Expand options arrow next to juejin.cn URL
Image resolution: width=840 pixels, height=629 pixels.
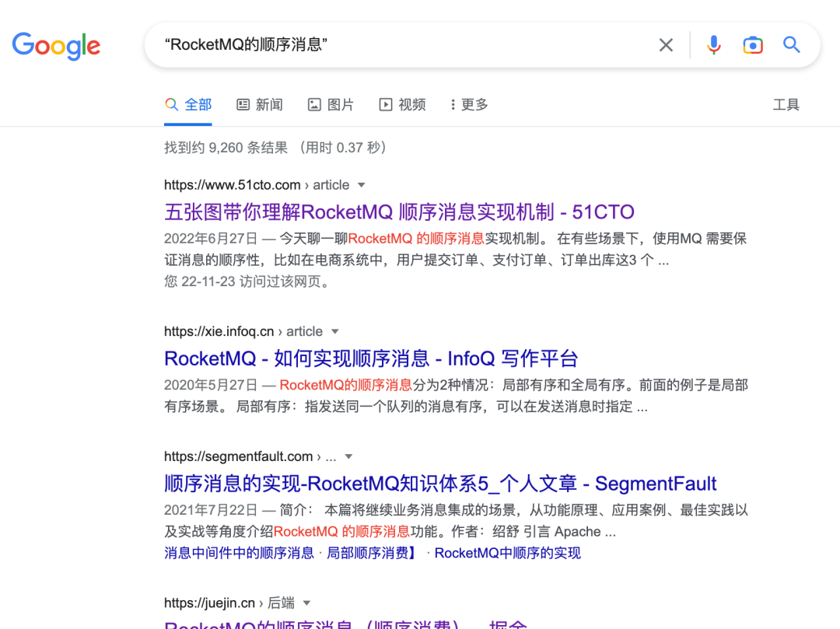(x=306, y=603)
